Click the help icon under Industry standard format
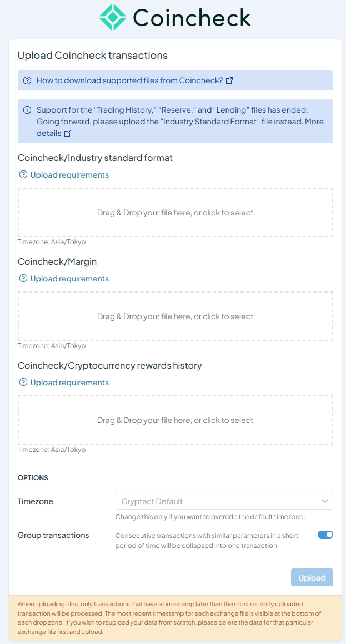The width and height of the screenshot is (346, 644). coord(23,175)
